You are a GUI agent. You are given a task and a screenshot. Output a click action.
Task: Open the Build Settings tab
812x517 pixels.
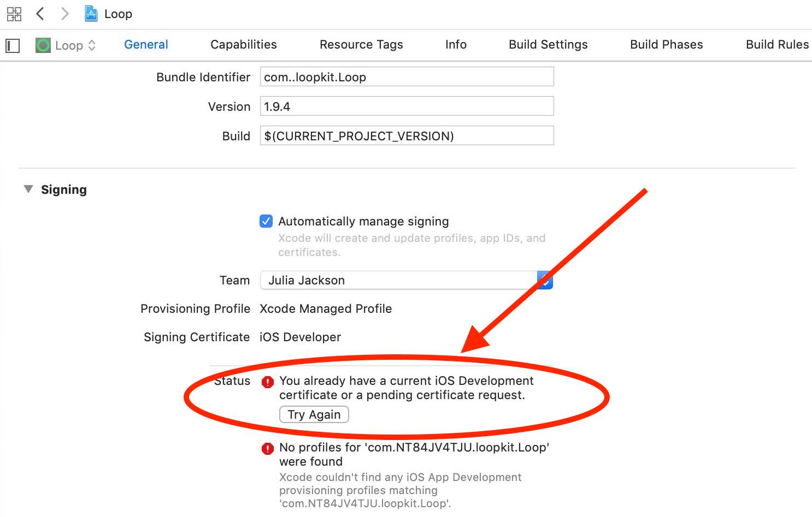pos(548,45)
